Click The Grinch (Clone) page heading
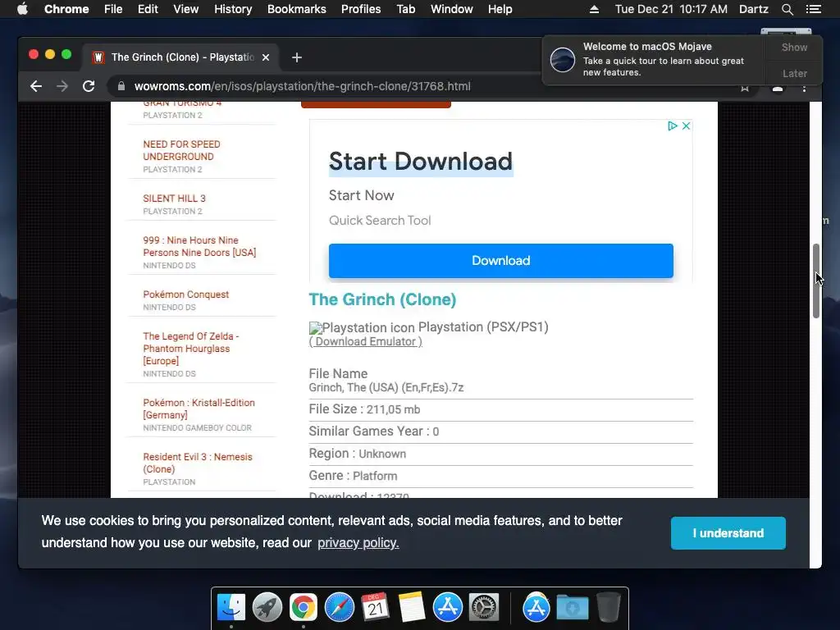The height and width of the screenshot is (630, 840). (382, 299)
